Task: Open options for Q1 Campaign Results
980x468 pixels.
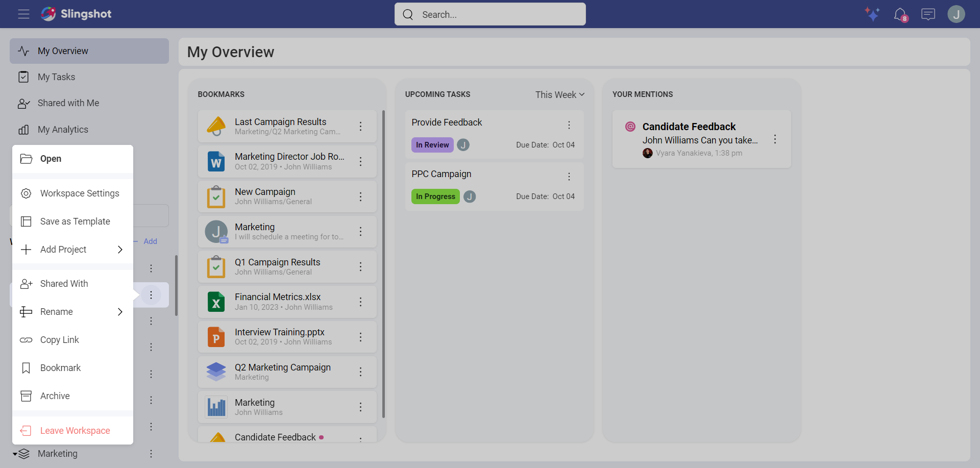Action: (x=360, y=267)
